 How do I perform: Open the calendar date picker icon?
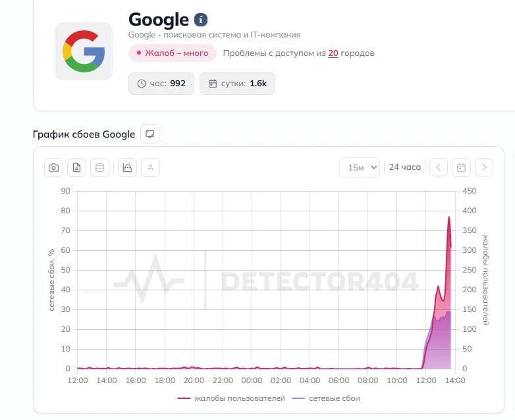(x=461, y=167)
